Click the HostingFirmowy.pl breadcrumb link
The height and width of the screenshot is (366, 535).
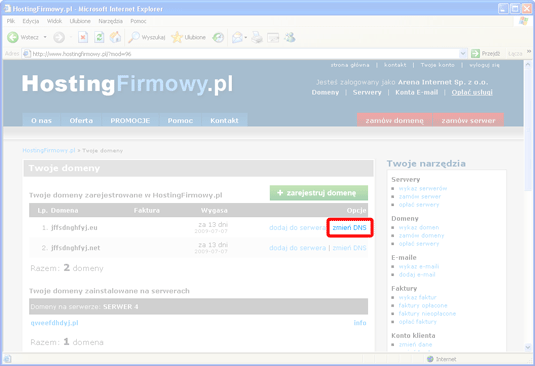click(x=49, y=150)
